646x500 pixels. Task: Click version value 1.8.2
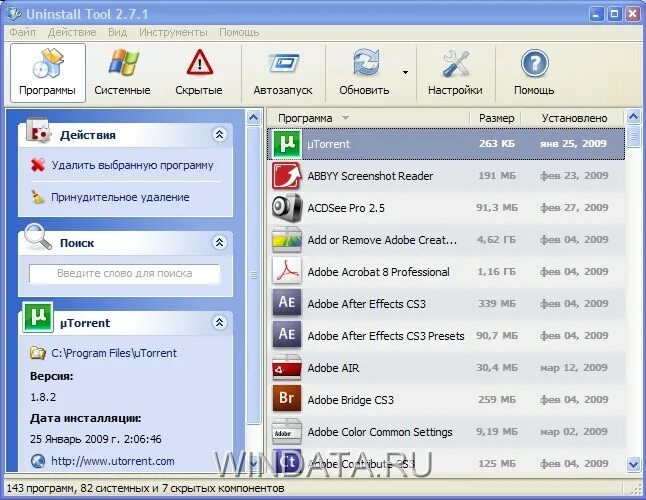[x=43, y=397]
